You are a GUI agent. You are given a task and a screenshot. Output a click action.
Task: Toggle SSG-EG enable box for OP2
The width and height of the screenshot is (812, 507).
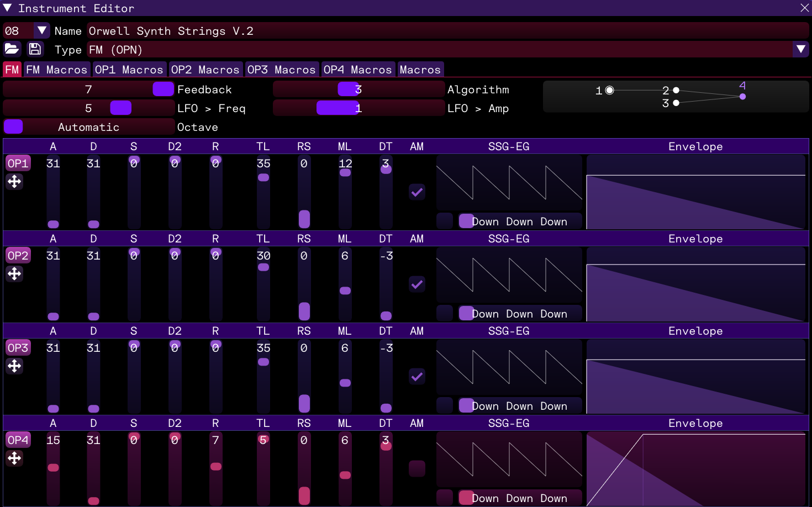tap(445, 313)
